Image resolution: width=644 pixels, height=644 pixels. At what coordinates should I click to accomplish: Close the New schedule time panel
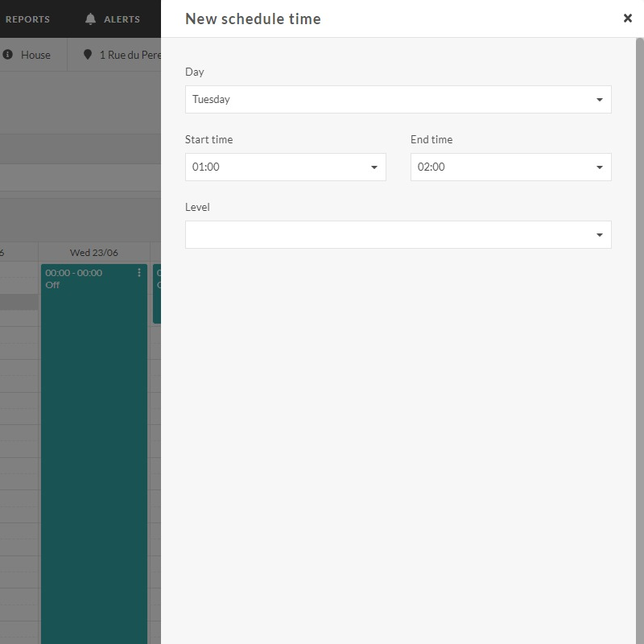pyautogui.click(x=628, y=18)
